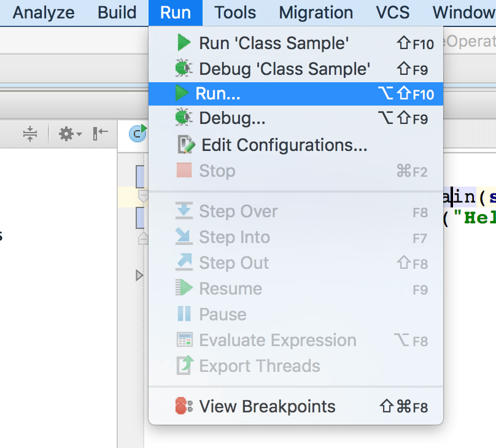Select the highlighted Run... menu entry
496x448 pixels.
(218, 94)
